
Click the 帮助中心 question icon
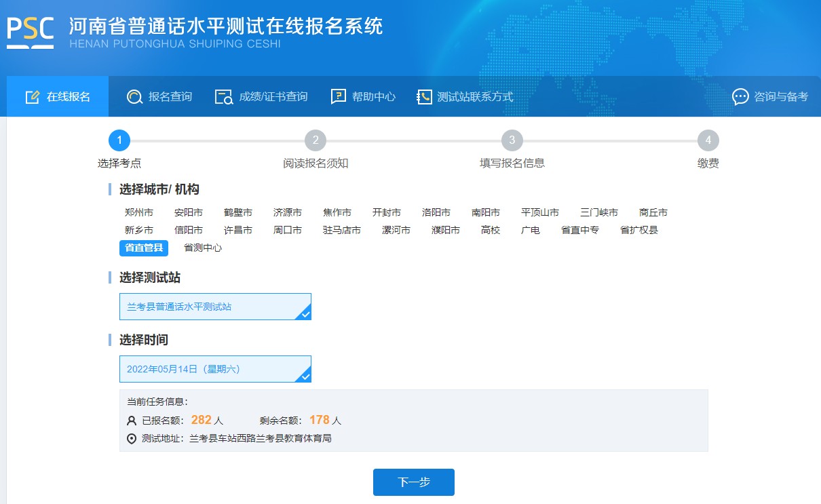coord(338,97)
